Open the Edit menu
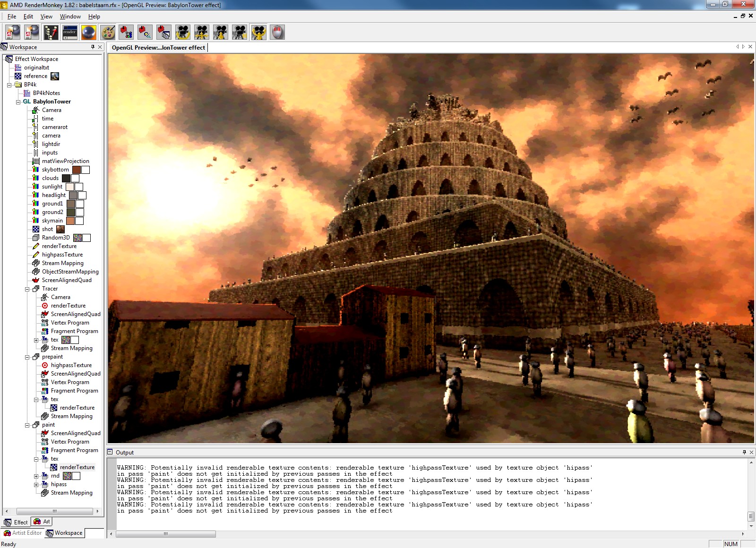Screen dimensions: 756x548 [x=28, y=16]
